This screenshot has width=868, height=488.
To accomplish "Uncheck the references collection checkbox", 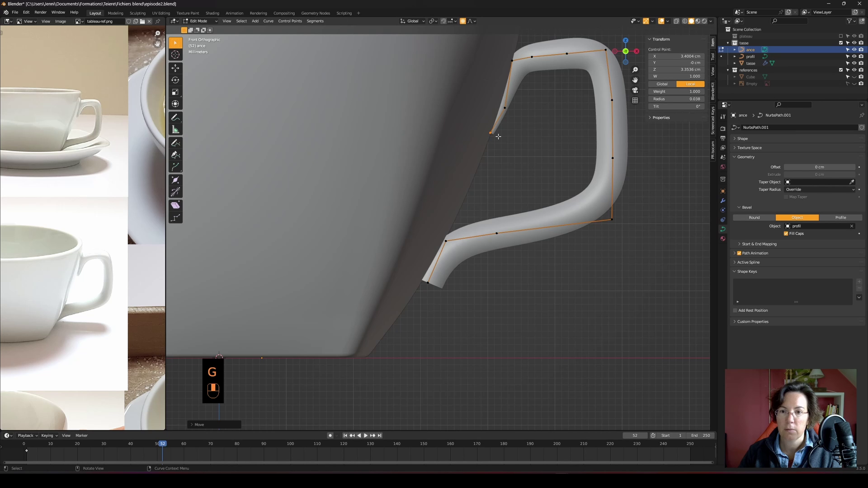I will pos(841,70).
